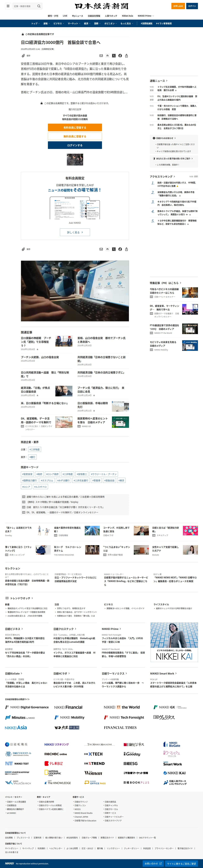
Task: Click the 保存 paperclip icon under the article date
Action: coord(23,56)
